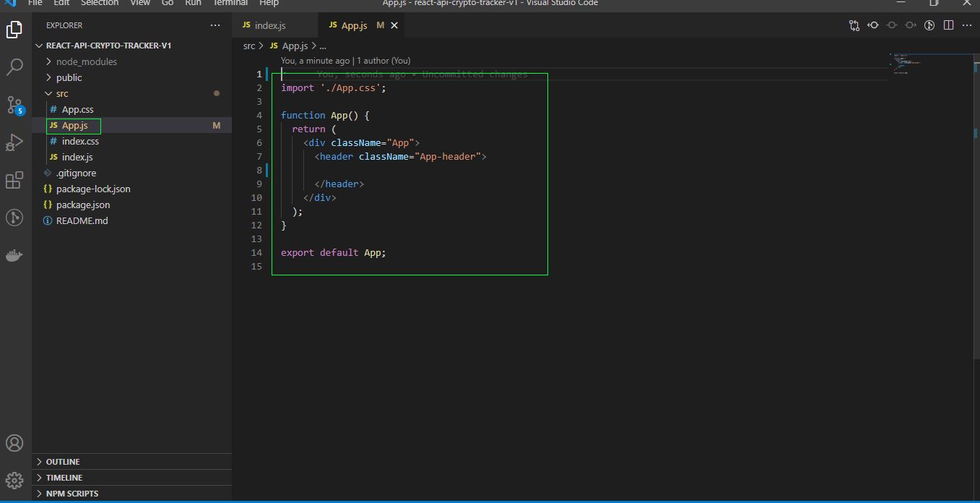Screen dimensions: 980x503
Task: Click the </header> closing tag
Action: click(x=339, y=184)
